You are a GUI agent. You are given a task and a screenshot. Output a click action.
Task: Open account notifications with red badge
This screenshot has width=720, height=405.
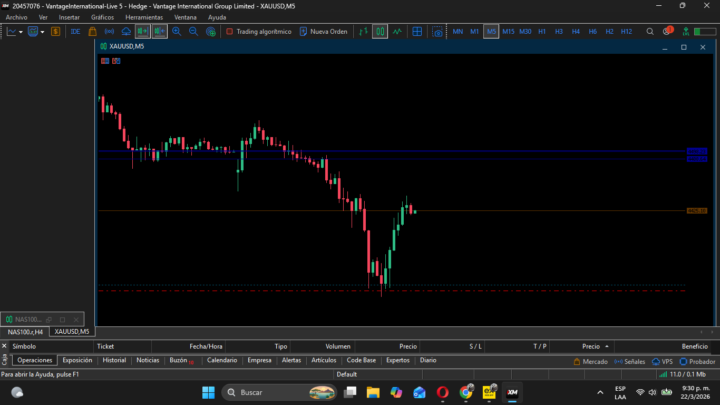pyautogui.click(x=667, y=31)
